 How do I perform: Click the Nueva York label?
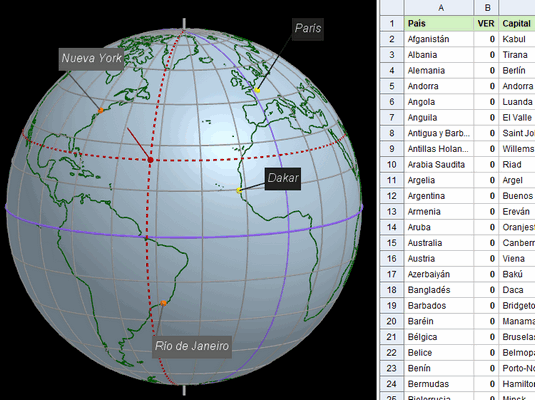91,59
